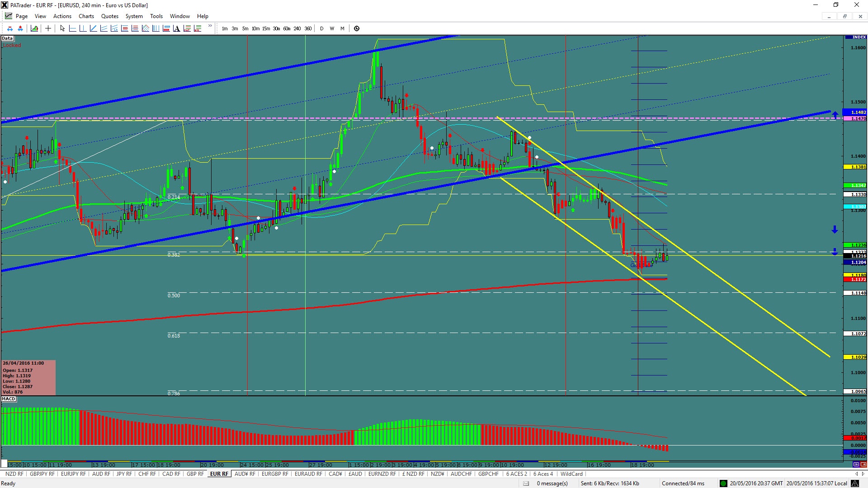Select the arrow pointer tool
868x488 pixels.
coord(62,28)
